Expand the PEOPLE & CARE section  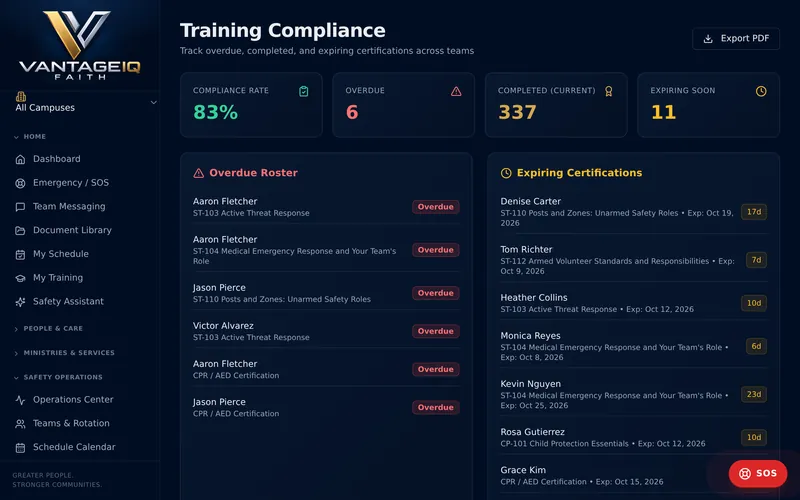tap(48, 329)
